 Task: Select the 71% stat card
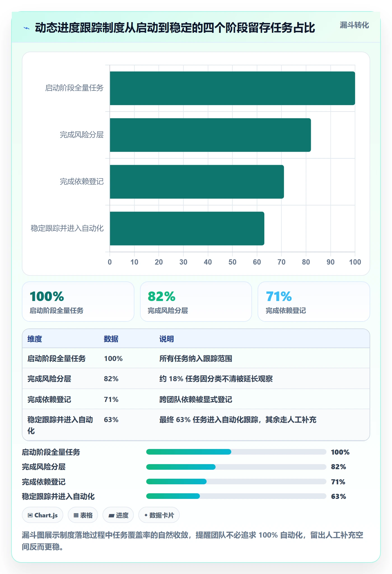[314, 302]
